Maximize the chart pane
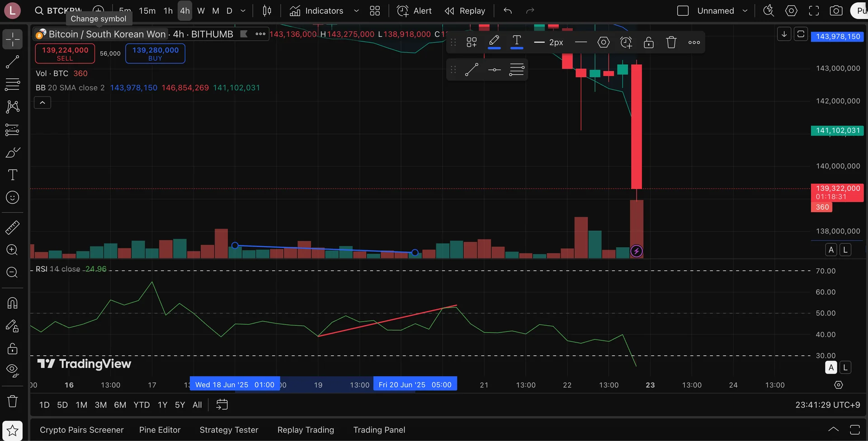The width and height of the screenshot is (868, 441). 801,34
